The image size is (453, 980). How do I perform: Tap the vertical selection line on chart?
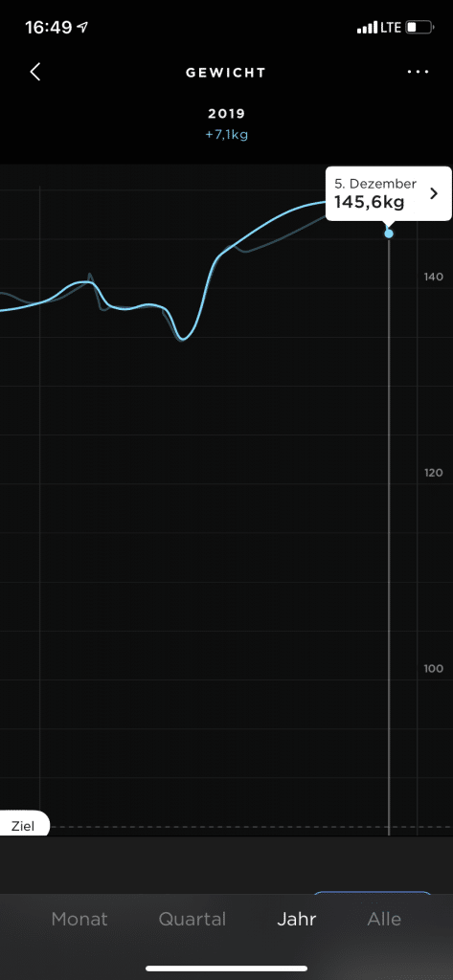point(389,538)
